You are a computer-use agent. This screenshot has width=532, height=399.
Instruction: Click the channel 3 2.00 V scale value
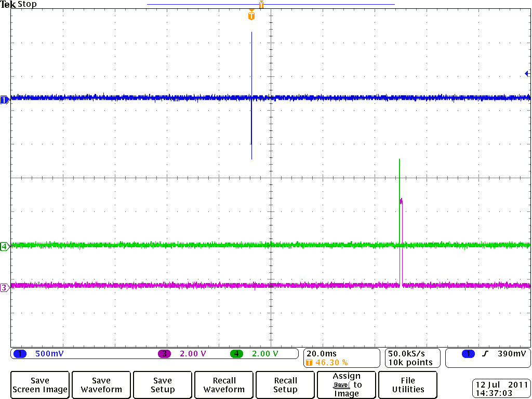[193, 354]
